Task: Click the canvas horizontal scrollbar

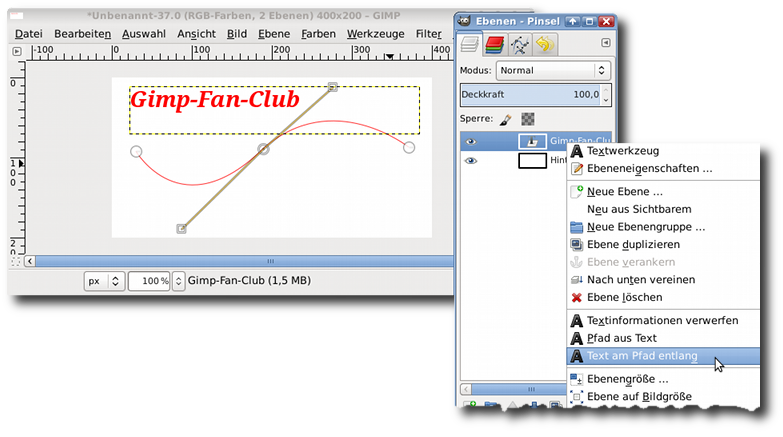Action: [244, 261]
